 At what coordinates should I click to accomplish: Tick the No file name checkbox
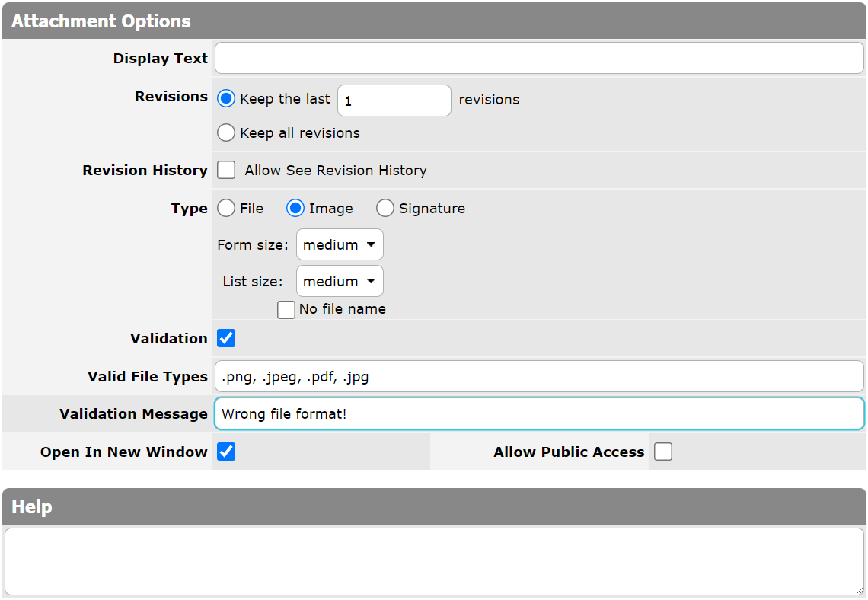286,309
